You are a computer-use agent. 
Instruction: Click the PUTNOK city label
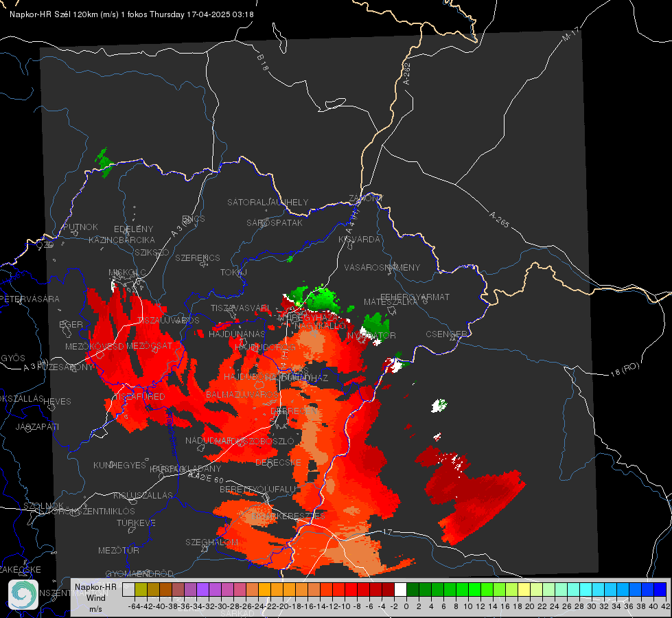tap(80, 227)
